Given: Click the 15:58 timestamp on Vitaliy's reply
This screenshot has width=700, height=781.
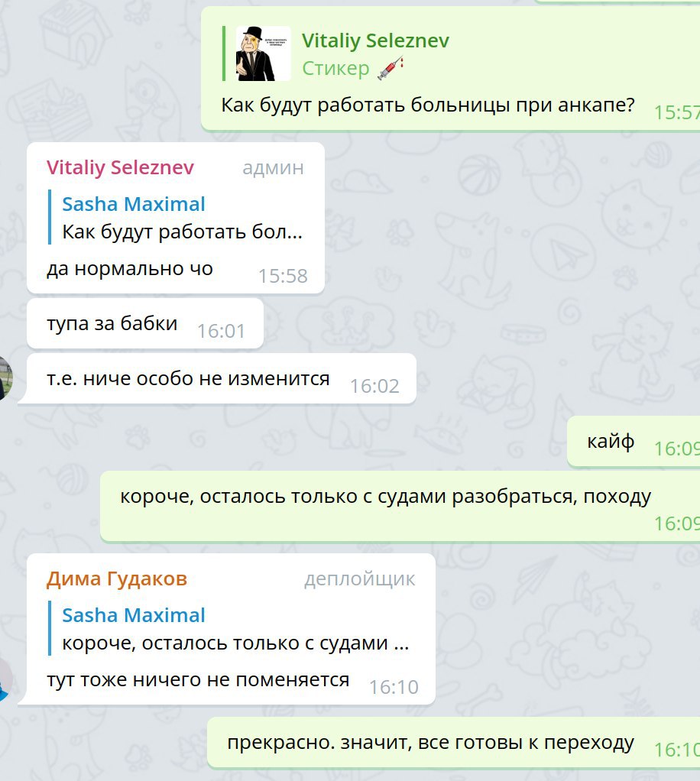Looking at the screenshot, I should click(283, 276).
